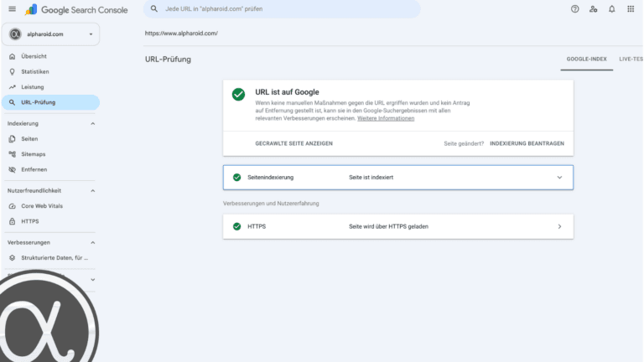This screenshot has height=362, width=644.
Task: Open the hamburger main menu
Action: (12, 9)
